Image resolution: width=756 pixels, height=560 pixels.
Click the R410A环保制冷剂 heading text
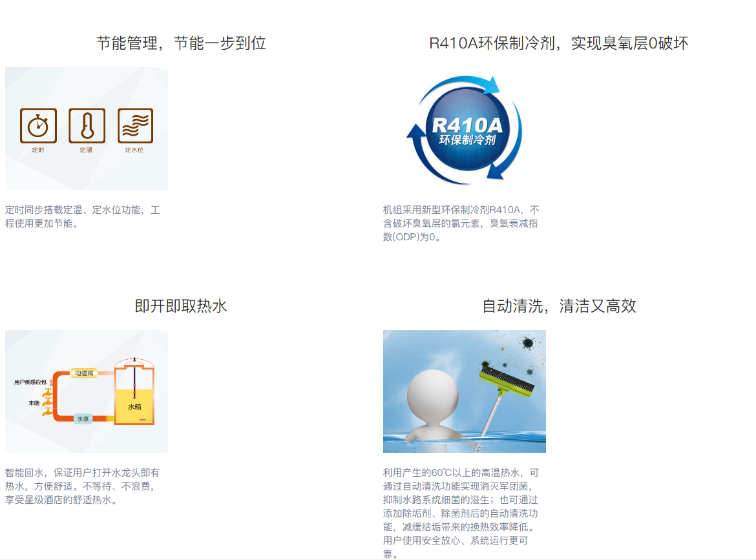click(492, 43)
